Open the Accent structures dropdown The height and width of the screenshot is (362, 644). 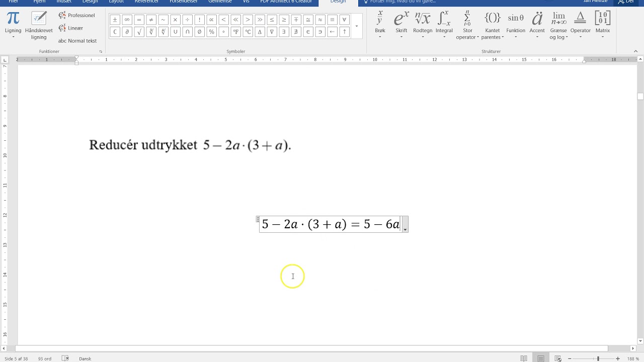point(537,25)
